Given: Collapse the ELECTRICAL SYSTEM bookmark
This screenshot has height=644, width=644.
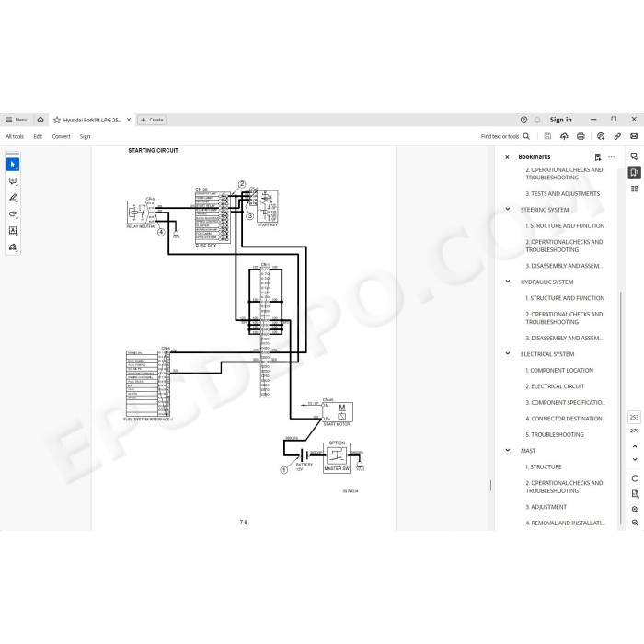Looking at the screenshot, I should [x=508, y=353].
